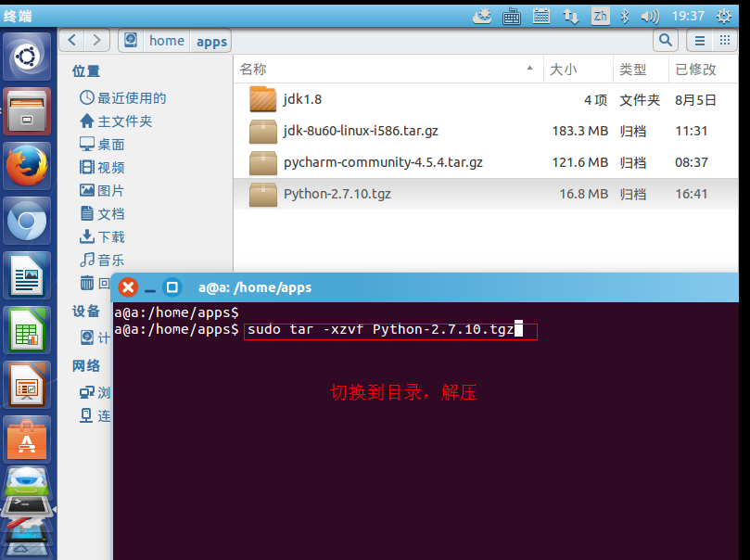Sort by the 名称 column header
750x560 pixels.
[388, 70]
